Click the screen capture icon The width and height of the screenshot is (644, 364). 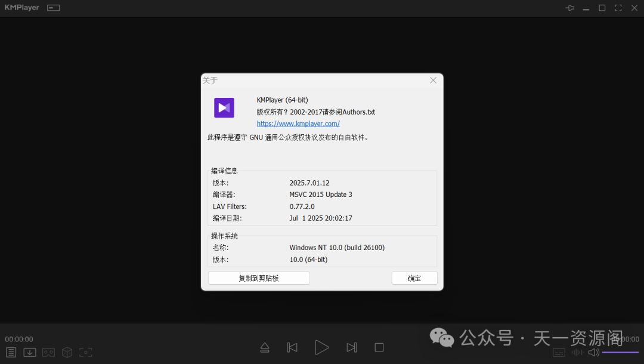85,352
